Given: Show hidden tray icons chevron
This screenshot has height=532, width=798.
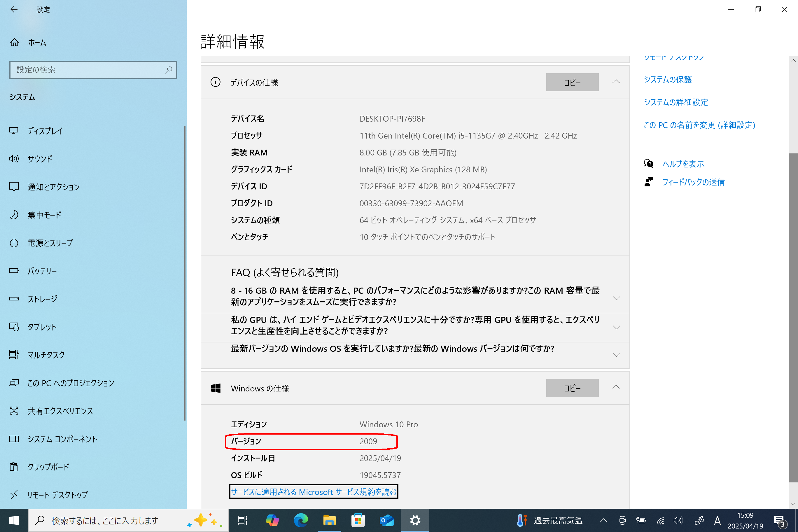Looking at the screenshot, I should (603, 520).
